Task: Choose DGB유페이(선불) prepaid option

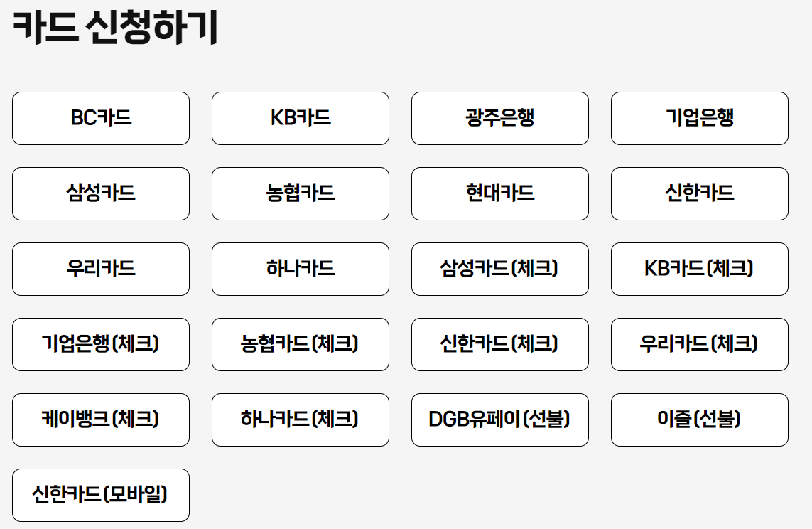Action: 499,420
